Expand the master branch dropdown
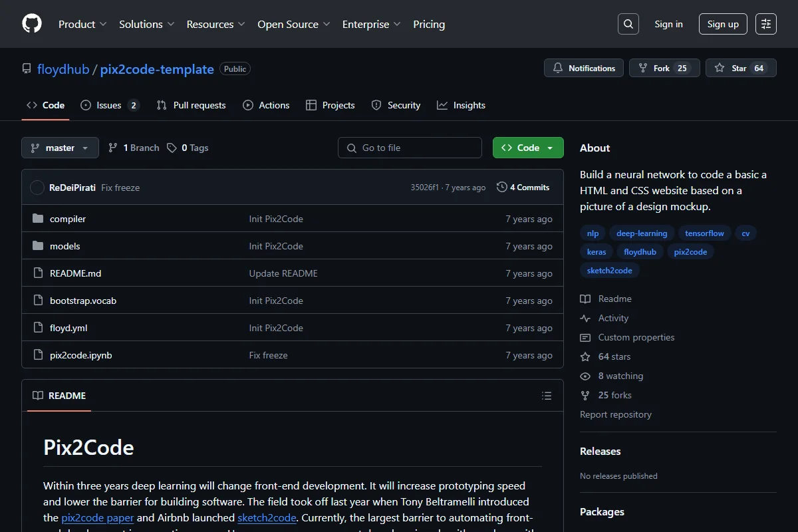 coord(60,148)
